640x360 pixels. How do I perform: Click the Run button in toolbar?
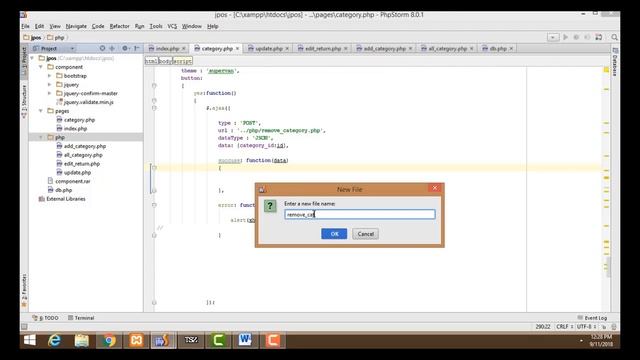[566, 37]
